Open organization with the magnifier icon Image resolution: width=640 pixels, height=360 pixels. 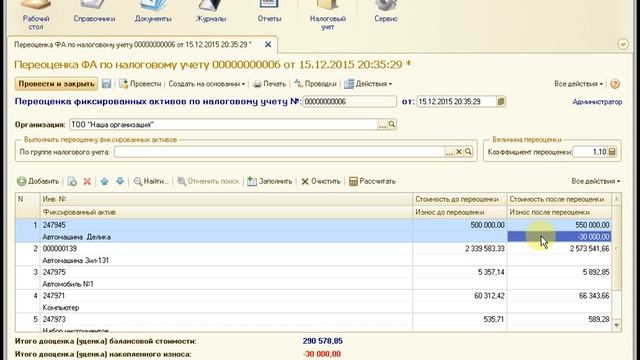[x=392, y=124]
